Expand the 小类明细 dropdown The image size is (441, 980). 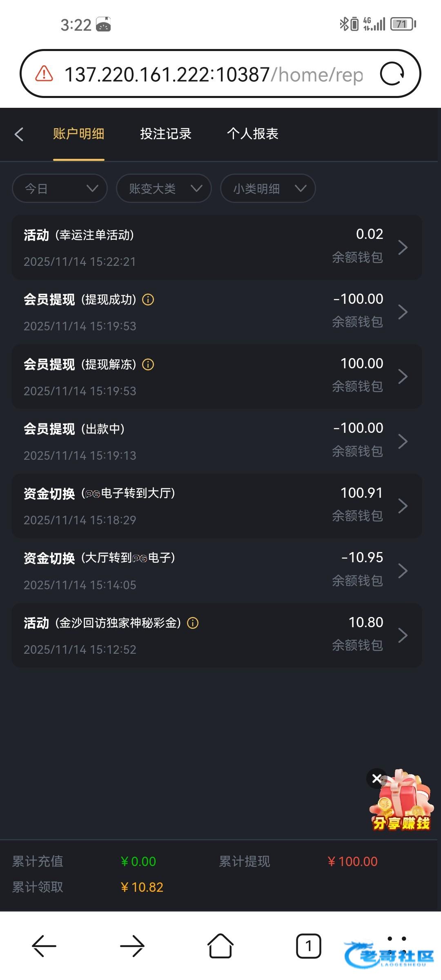tap(268, 189)
